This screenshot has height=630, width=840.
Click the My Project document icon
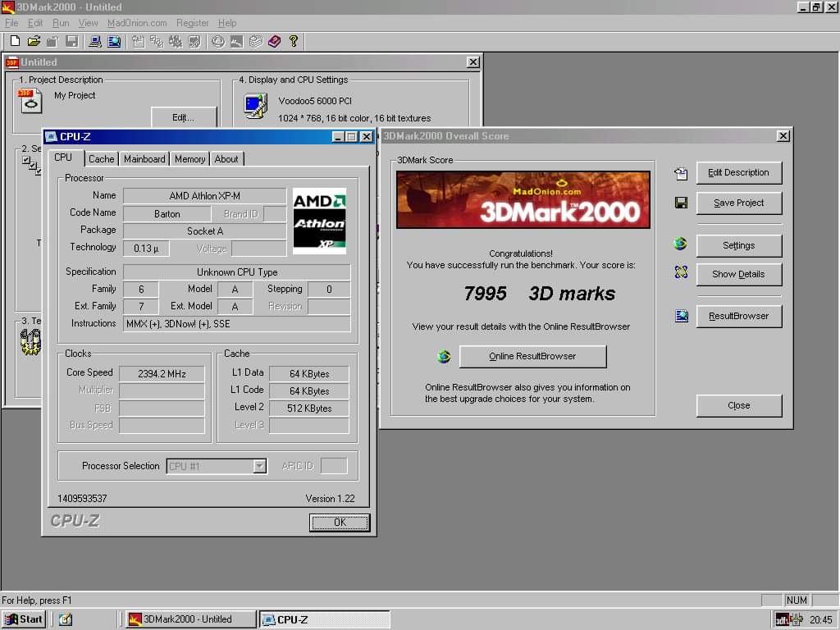[30, 101]
